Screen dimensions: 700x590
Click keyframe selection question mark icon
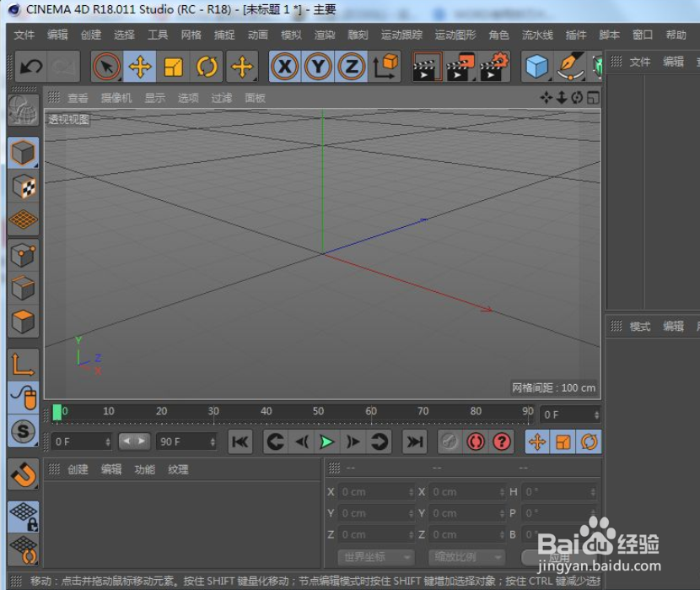502,442
